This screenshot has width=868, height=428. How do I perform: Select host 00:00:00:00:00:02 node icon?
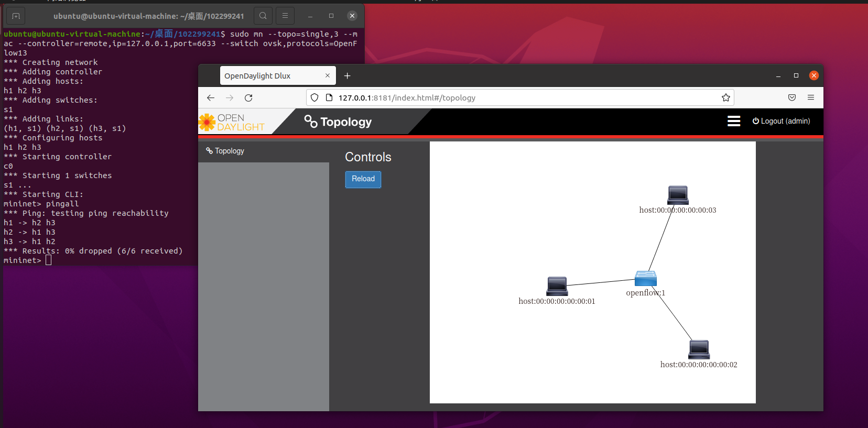click(699, 349)
